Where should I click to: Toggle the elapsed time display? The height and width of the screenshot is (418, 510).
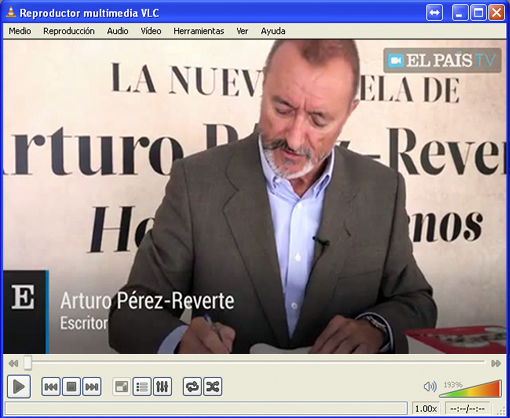[467, 408]
